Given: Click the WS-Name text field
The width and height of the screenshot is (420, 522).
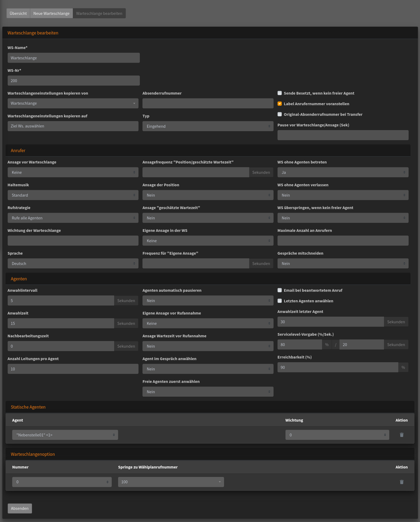Looking at the screenshot, I should click(74, 58).
